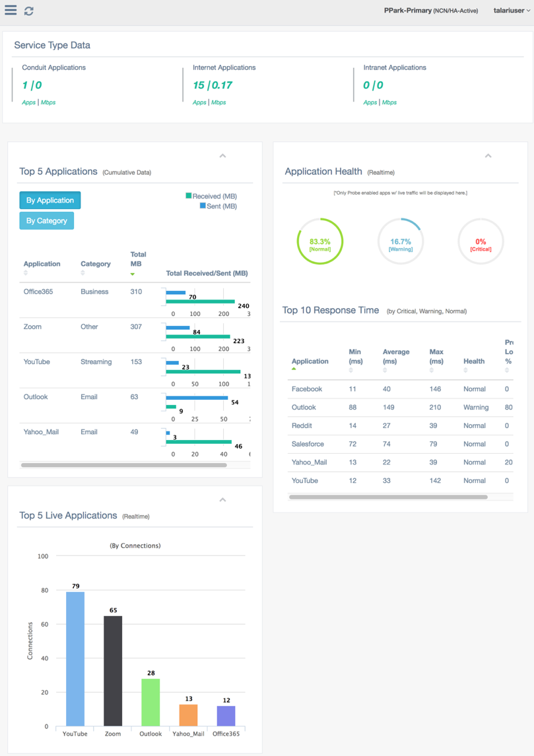Screen dimensions: 534x756
Task: Click YouTube in the response time table
Action: pos(305,481)
